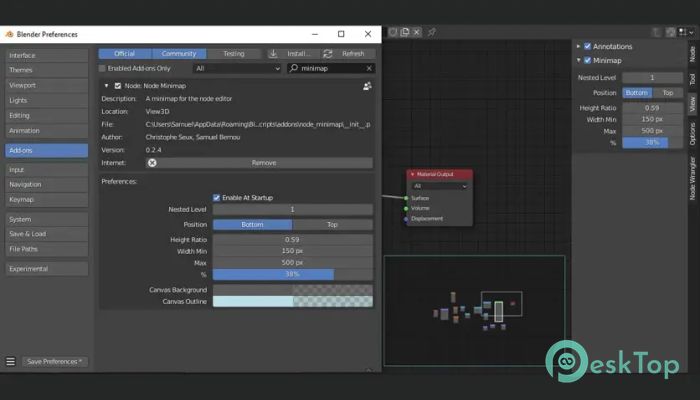Open the add-on category All dropdown
The width and height of the screenshot is (700, 400).
pos(237,68)
